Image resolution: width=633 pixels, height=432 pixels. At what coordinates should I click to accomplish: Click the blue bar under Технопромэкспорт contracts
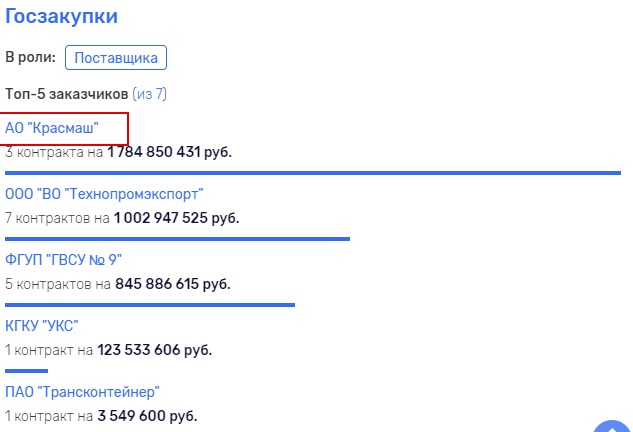177,239
